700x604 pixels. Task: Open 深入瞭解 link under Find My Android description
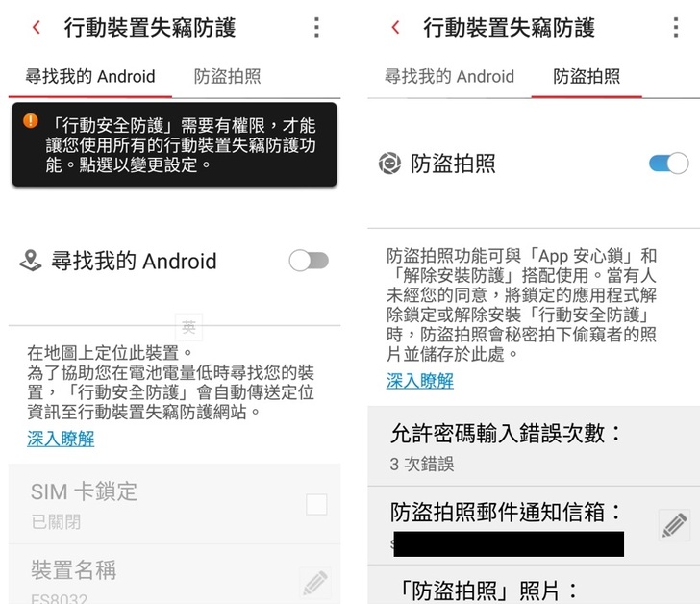tap(61, 439)
